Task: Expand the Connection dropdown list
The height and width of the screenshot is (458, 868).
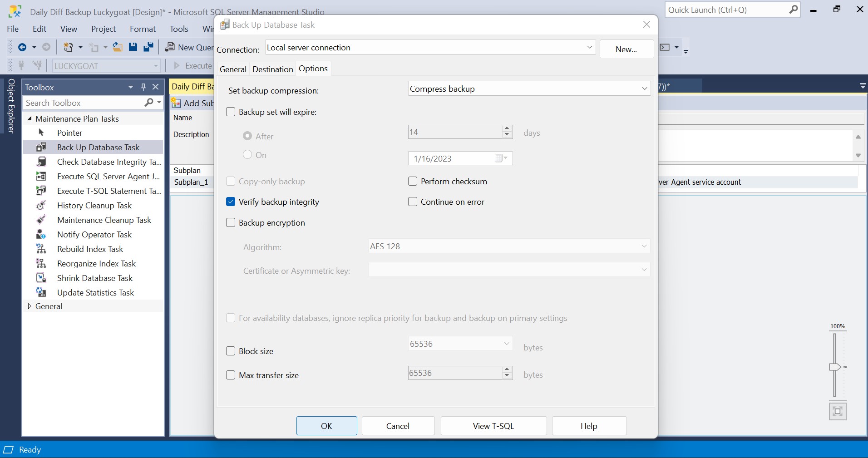Action: [x=589, y=47]
